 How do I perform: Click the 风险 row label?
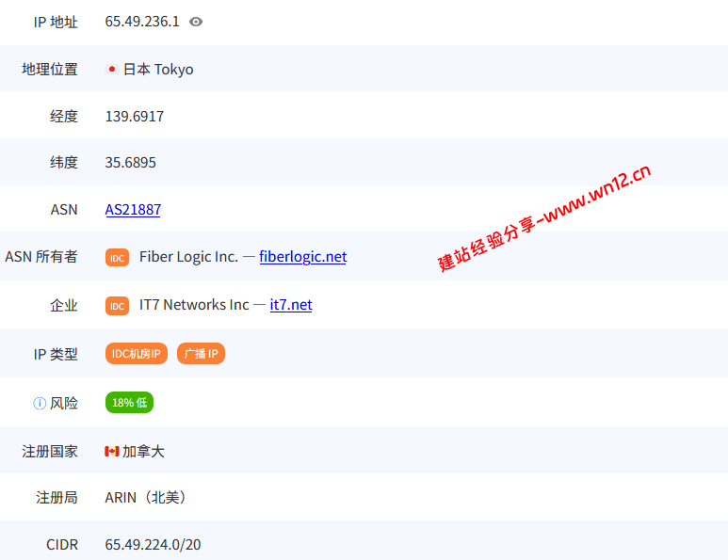click(64, 403)
